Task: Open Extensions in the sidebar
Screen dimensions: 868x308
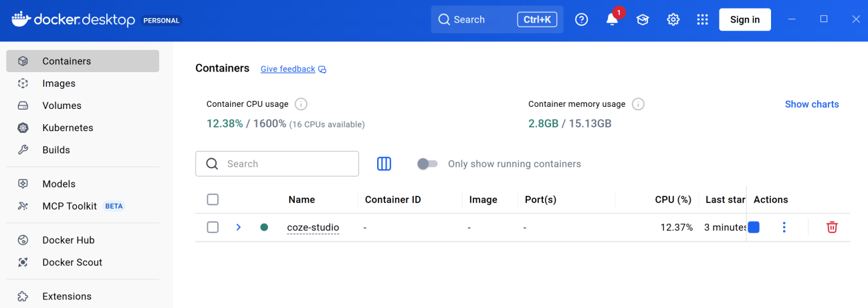Action: point(83,296)
